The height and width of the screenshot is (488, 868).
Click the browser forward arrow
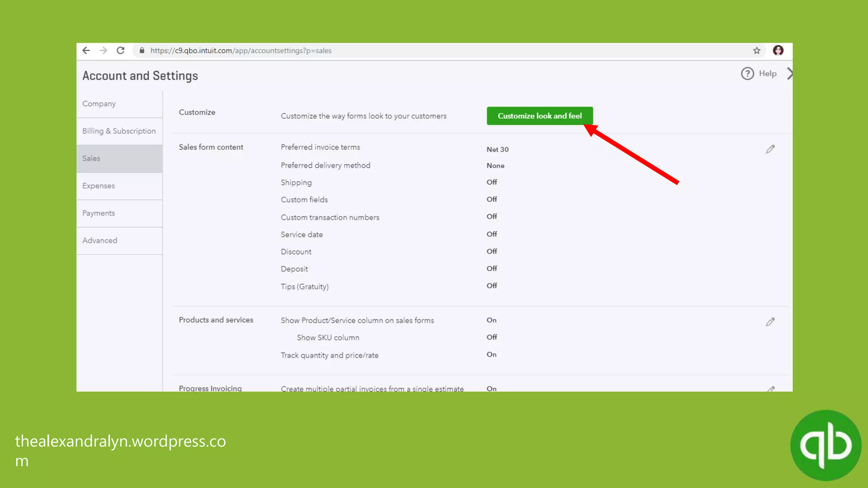(x=103, y=51)
